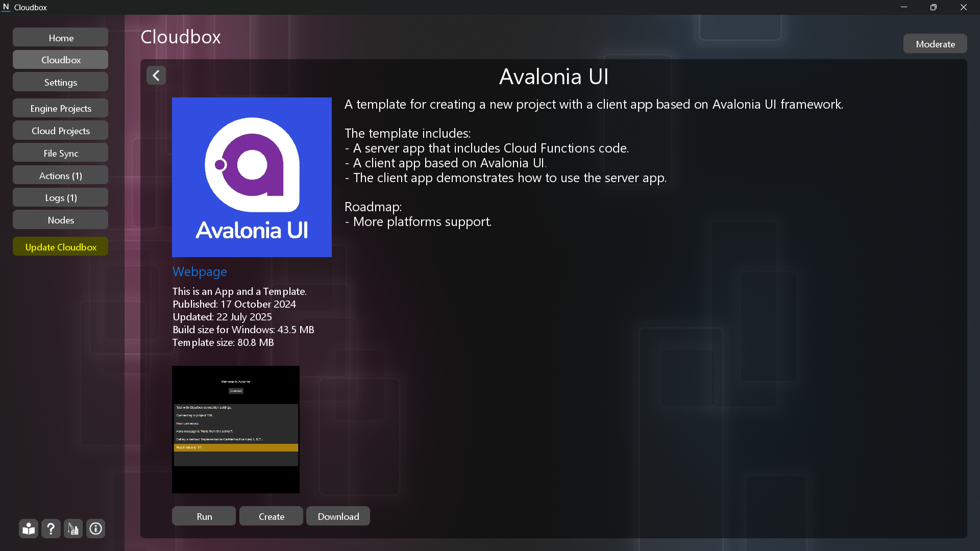This screenshot has width=980, height=551.
Task: Open Settings from the sidebar
Action: pyautogui.click(x=61, y=82)
